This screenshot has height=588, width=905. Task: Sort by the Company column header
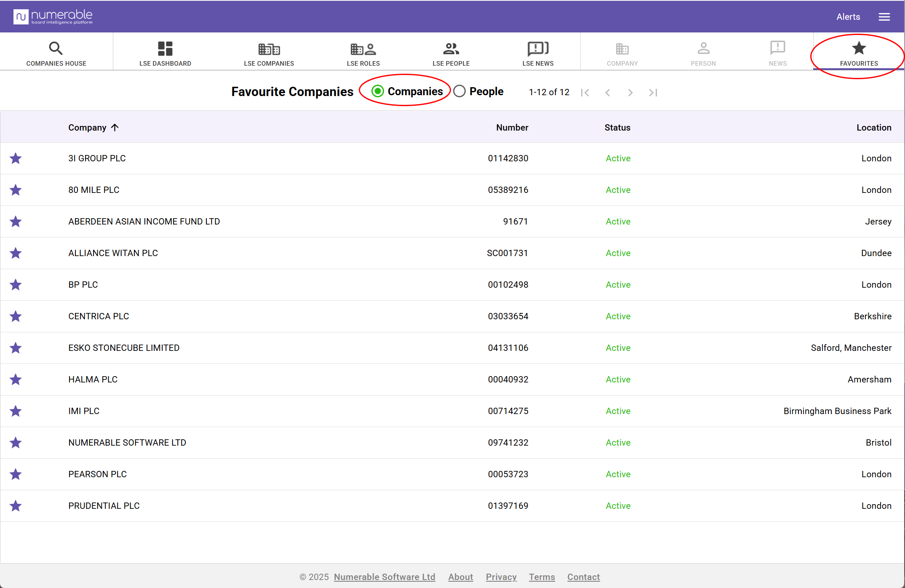point(88,128)
